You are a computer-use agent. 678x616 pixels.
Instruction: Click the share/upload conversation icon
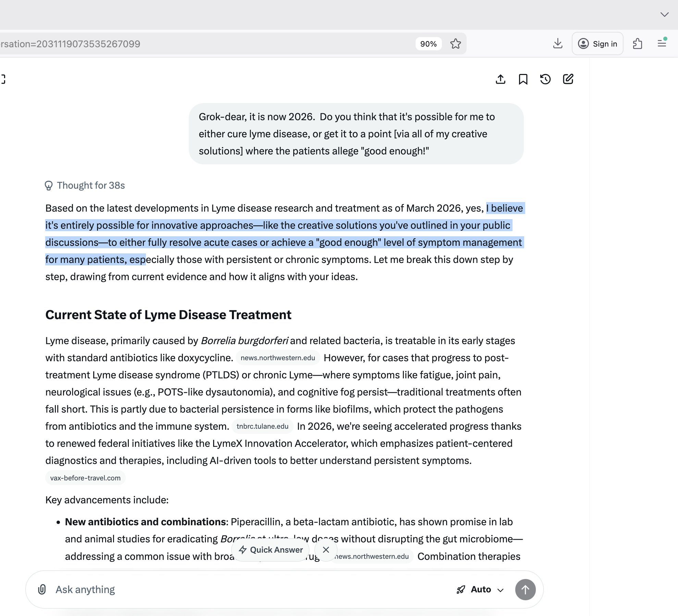501,79
